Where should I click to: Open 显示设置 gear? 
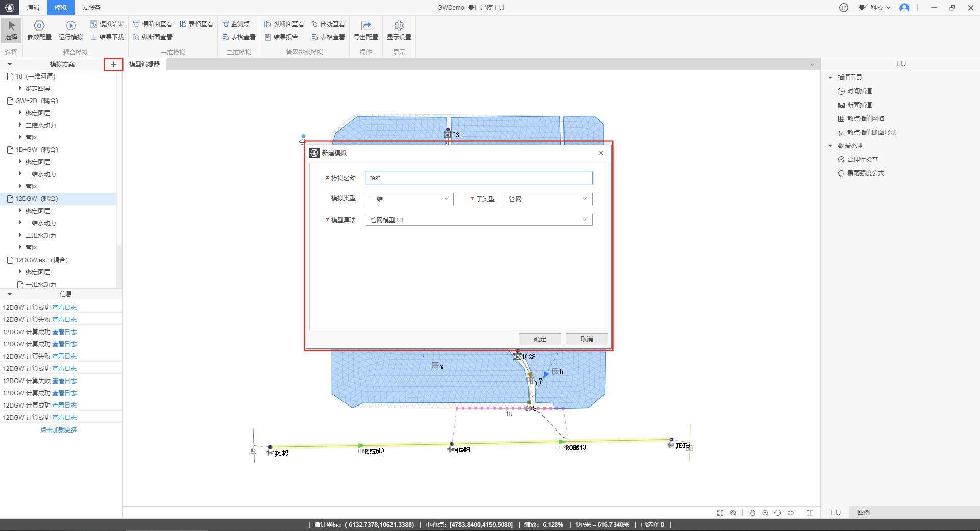[x=399, y=30]
